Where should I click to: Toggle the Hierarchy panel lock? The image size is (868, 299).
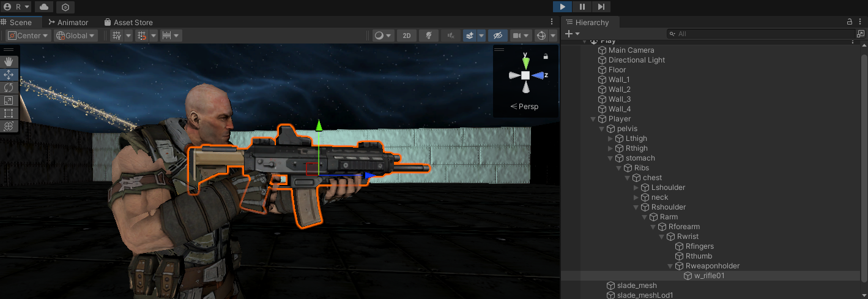tap(850, 22)
